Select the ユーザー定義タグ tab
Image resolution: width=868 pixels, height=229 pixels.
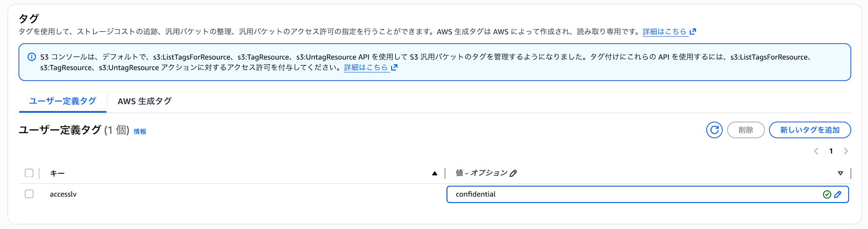(x=62, y=101)
